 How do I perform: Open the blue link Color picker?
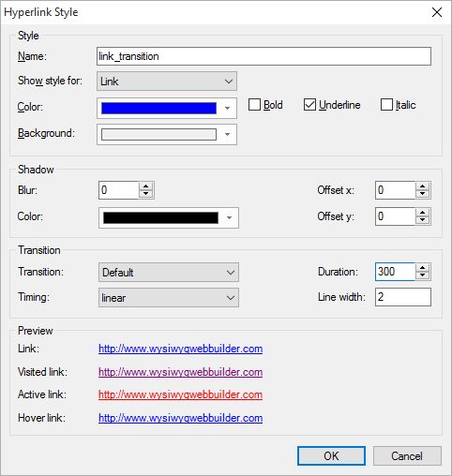(x=167, y=108)
